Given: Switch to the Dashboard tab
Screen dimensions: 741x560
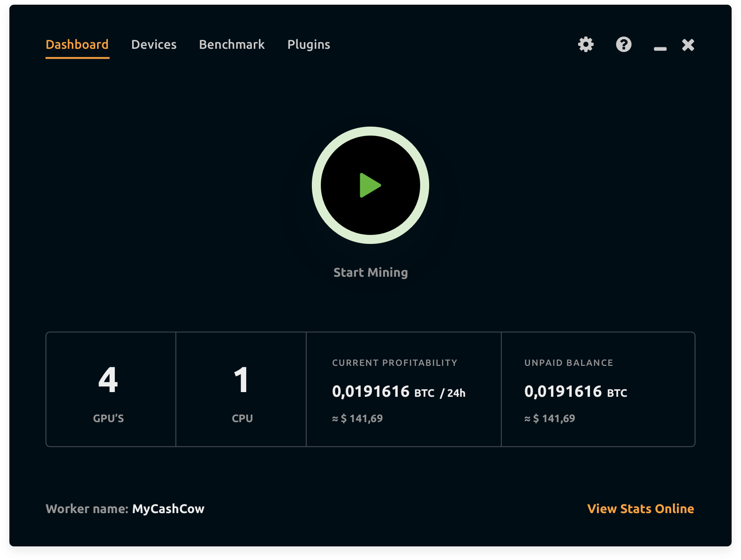Looking at the screenshot, I should (x=77, y=45).
